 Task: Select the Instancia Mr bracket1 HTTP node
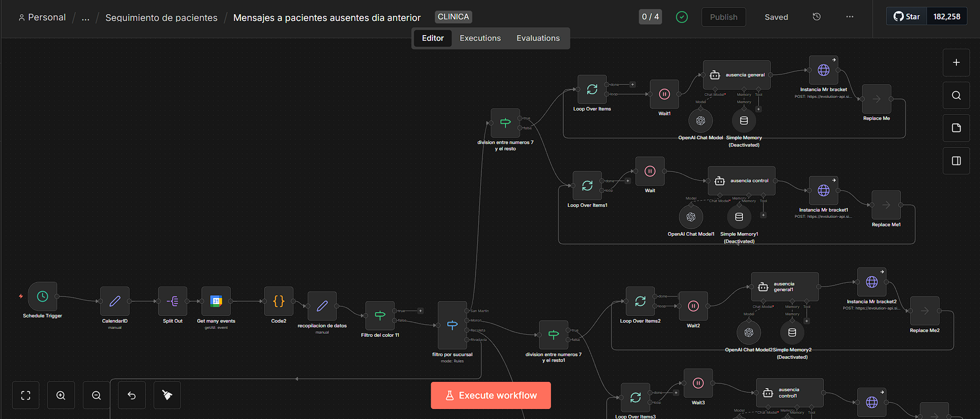[x=824, y=191]
